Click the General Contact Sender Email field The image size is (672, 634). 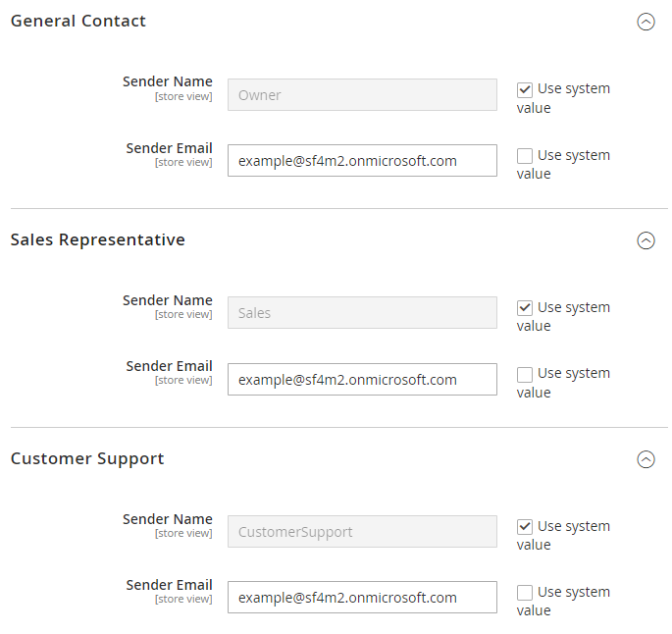tap(362, 161)
